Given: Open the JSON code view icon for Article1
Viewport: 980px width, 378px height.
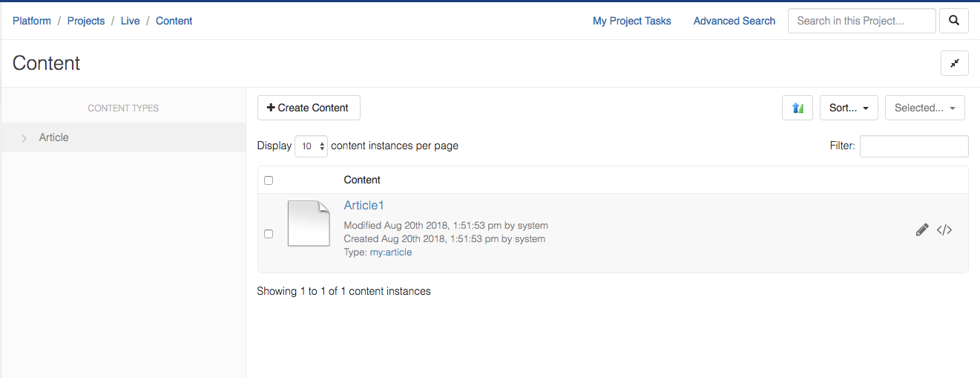Looking at the screenshot, I should 944,230.
